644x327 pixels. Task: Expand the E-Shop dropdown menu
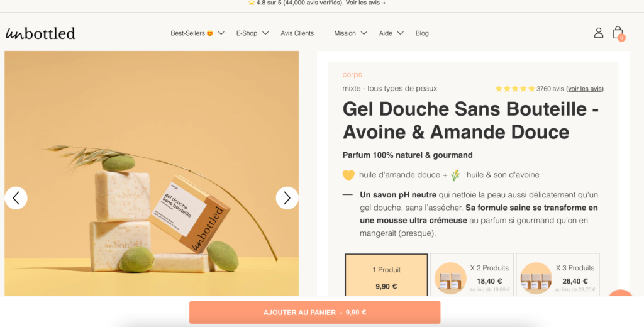coord(252,33)
